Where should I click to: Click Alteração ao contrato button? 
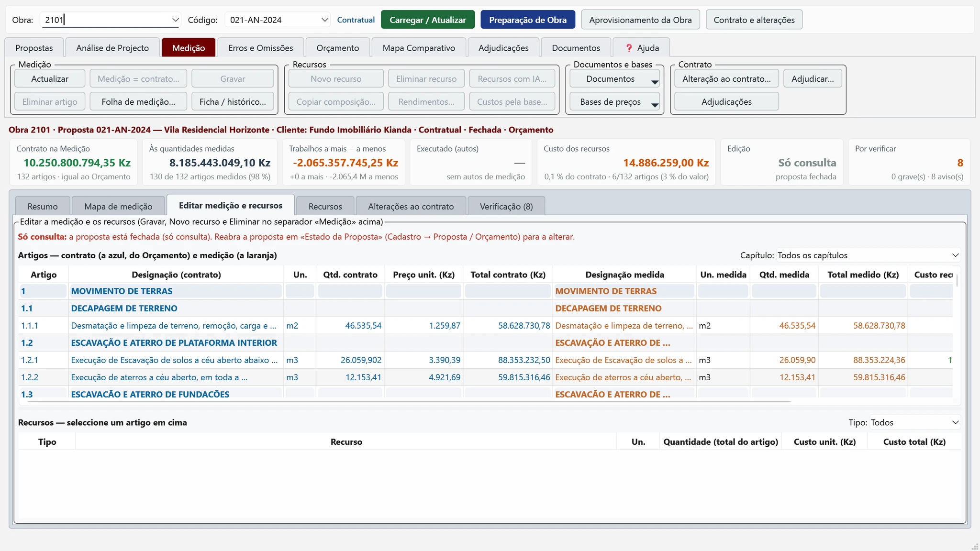click(x=726, y=79)
